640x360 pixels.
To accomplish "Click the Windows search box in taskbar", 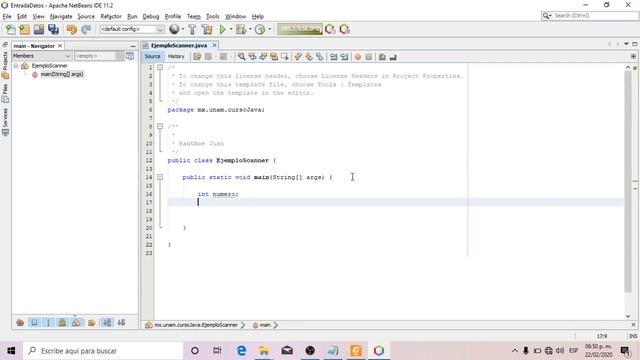I will tap(103, 351).
